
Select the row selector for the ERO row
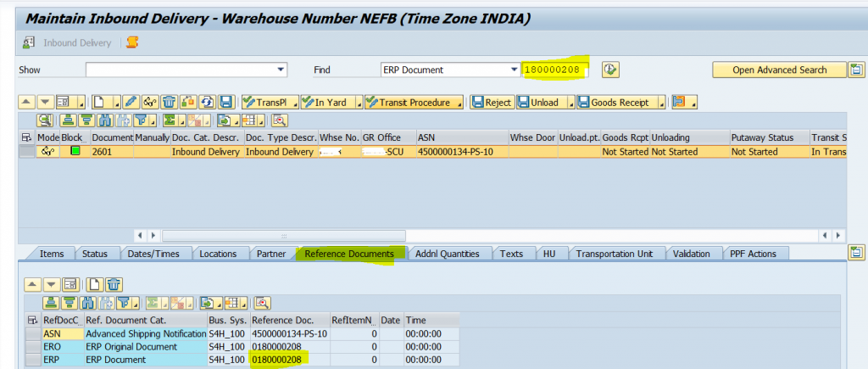(34, 347)
